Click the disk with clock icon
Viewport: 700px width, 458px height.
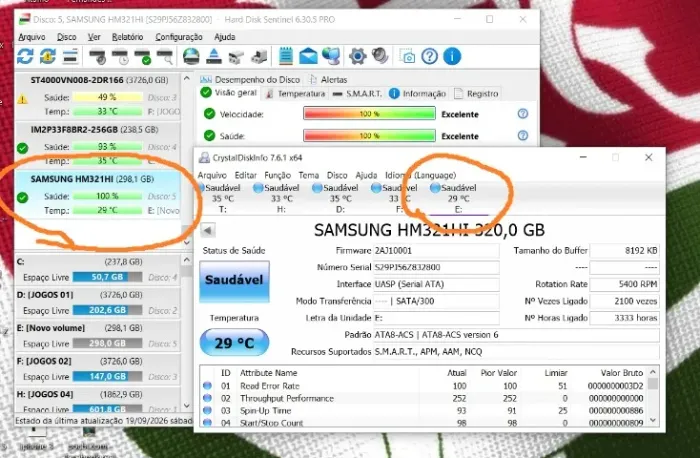point(120,57)
